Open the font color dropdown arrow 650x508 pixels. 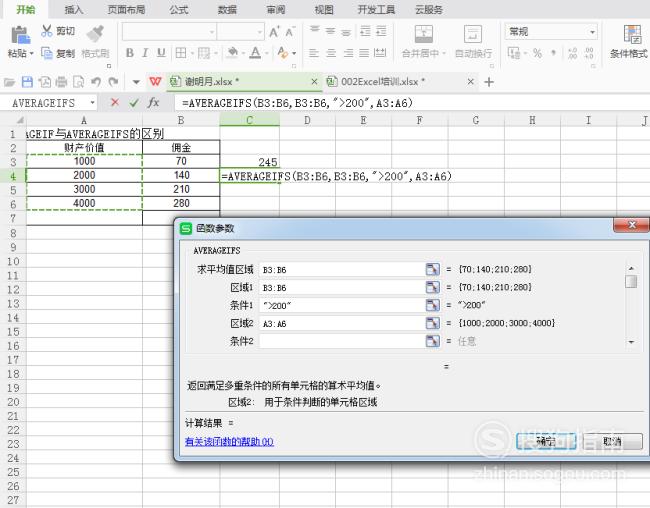pyautogui.click(x=267, y=53)
